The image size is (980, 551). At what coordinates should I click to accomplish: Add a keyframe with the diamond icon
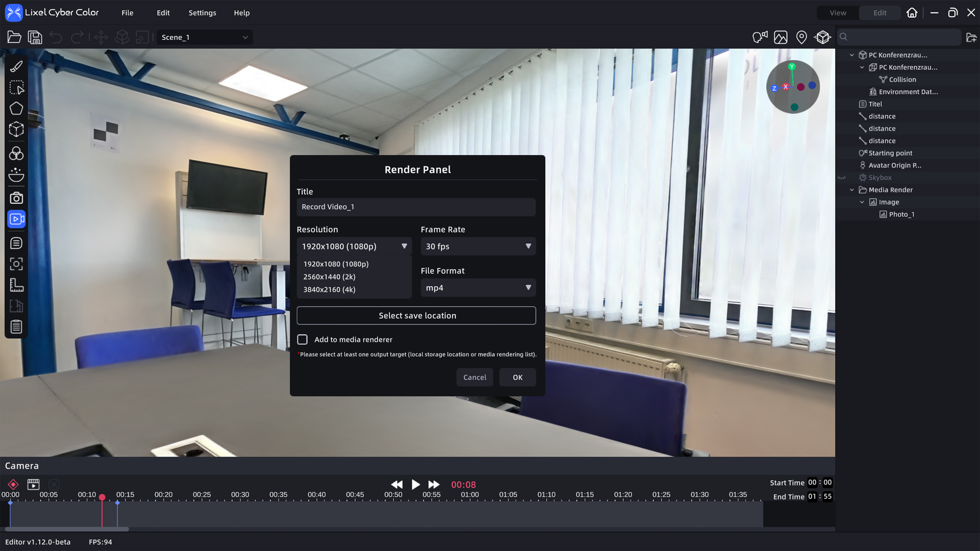tap(13, 484)
